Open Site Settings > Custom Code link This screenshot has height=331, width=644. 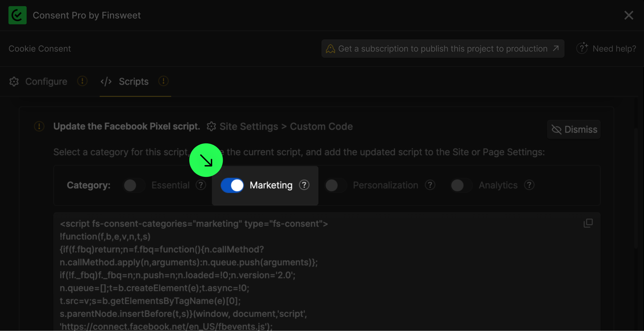[280, 126]
